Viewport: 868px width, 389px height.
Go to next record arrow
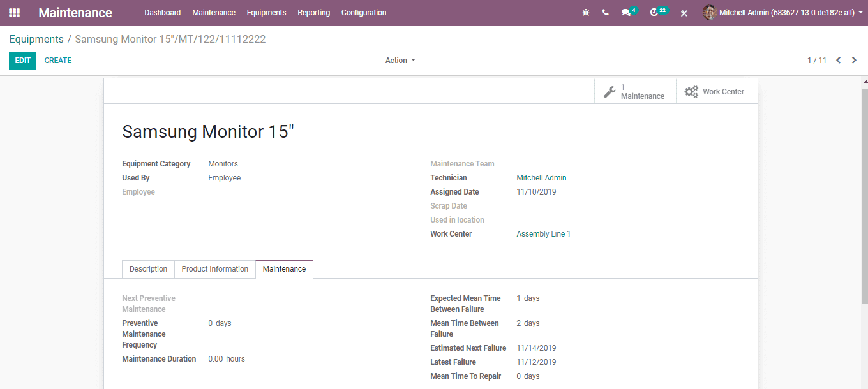point(854,61)
